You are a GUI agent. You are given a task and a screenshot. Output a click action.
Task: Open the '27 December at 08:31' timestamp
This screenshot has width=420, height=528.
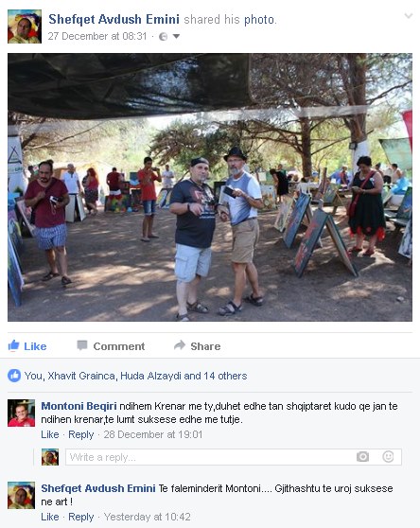97,36
